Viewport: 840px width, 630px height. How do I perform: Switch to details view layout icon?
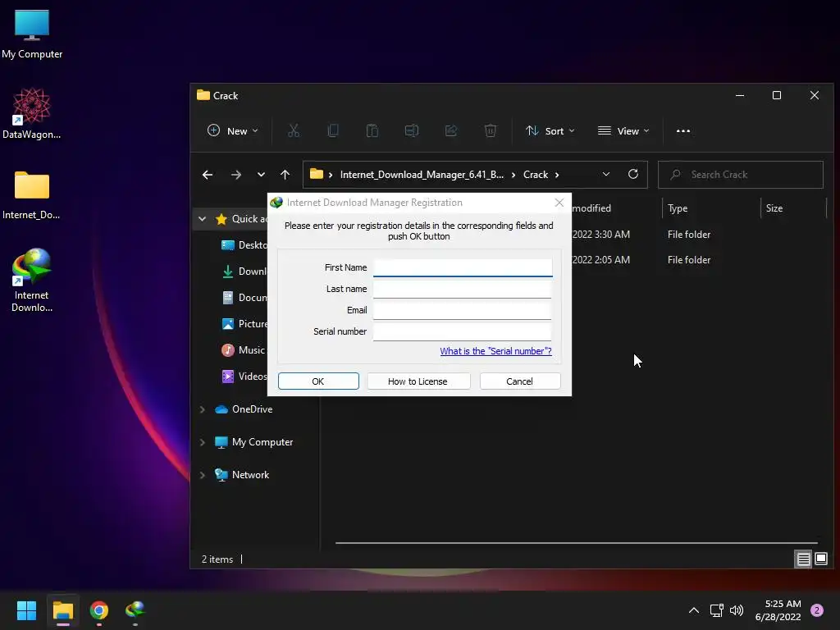[x=804, y=559]
